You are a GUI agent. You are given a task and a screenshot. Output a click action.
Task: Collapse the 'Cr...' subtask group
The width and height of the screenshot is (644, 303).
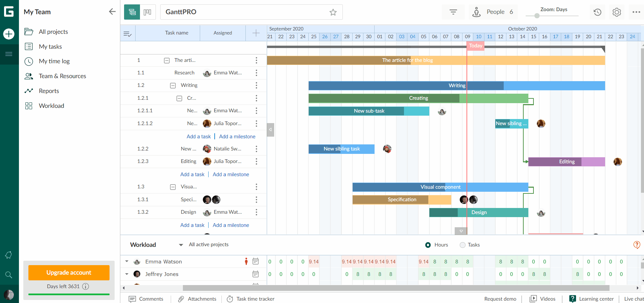tap(180, 98)
